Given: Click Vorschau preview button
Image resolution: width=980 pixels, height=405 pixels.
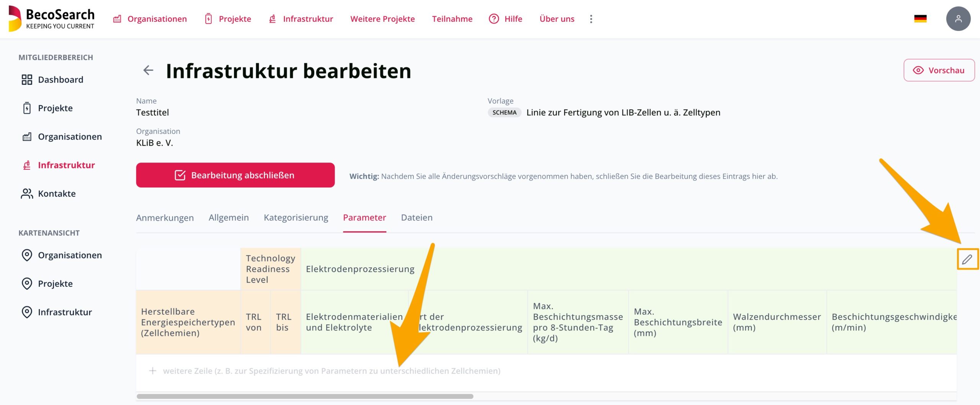Looking at the screenshot, I should pos(939,70).
